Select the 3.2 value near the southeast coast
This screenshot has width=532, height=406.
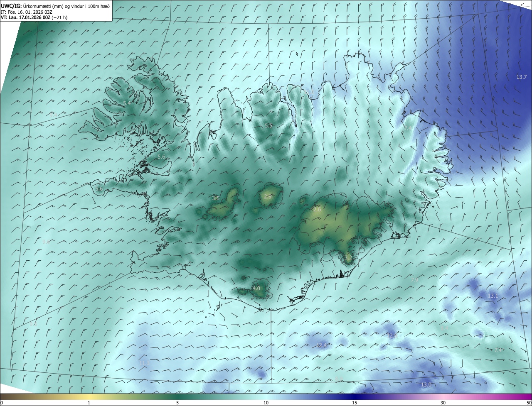pos(348,258)
